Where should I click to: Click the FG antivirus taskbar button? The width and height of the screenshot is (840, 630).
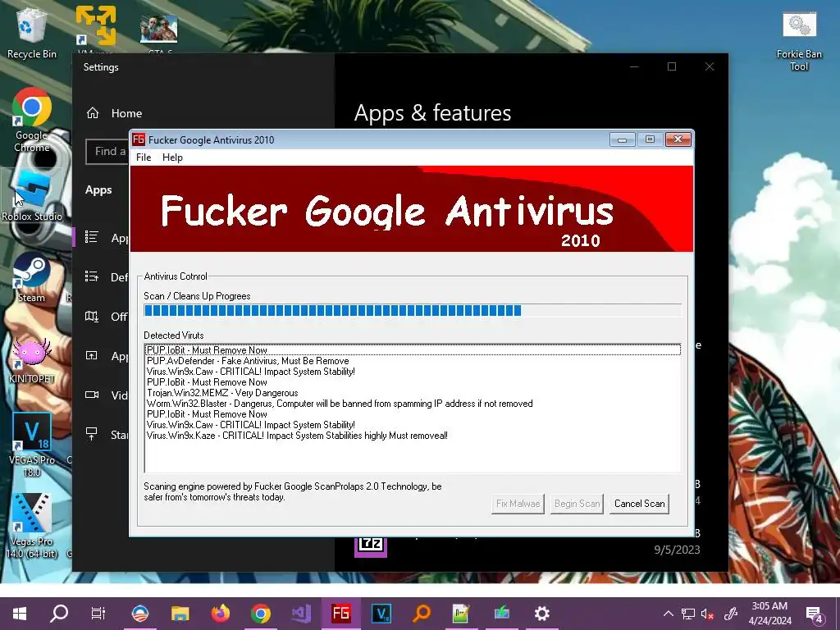(340, 614)
